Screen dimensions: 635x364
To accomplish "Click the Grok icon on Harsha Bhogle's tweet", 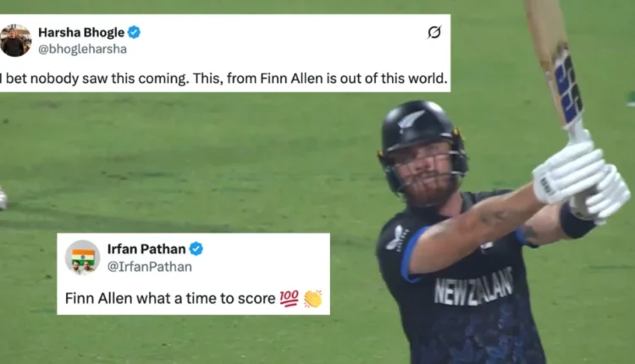I will 434,32.
